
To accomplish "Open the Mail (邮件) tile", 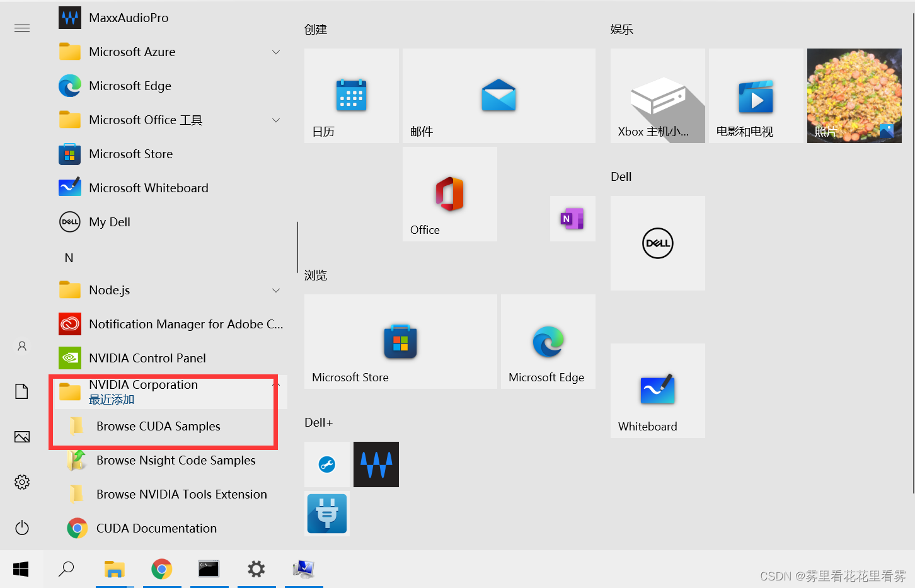I will tap(499, 96).
